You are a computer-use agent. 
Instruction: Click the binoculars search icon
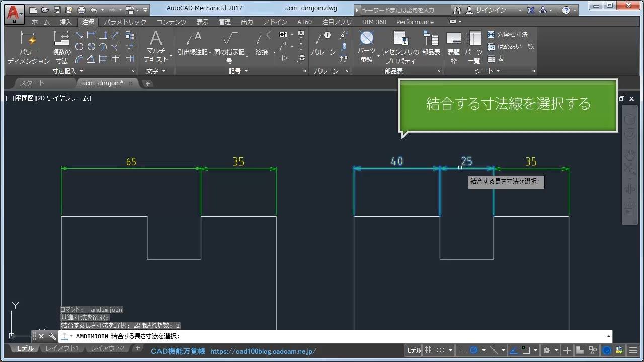click(457, 10)
